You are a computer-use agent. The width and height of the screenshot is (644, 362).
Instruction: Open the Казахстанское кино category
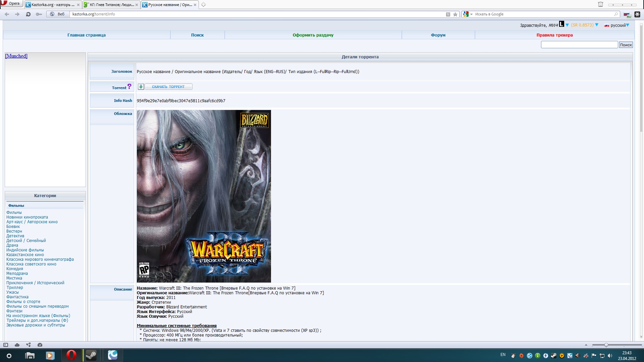25,255
